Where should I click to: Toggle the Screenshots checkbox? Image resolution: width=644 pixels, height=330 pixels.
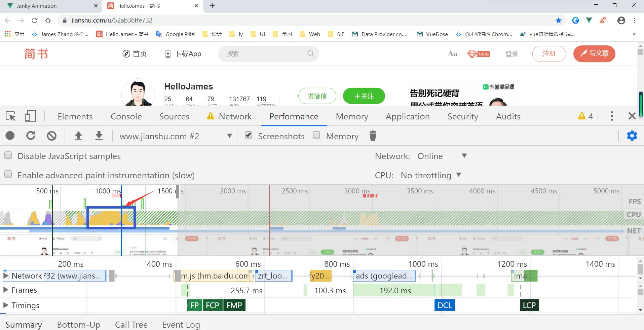(249, 135)
